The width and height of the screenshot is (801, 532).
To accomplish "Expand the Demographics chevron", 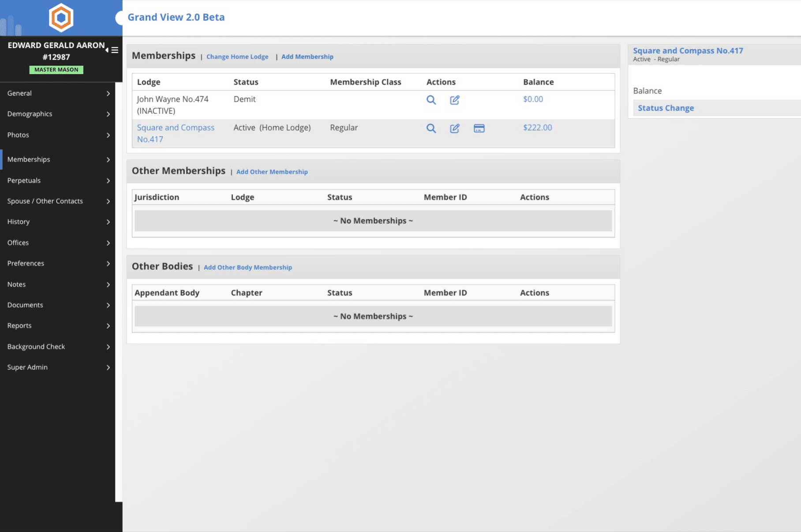I will 108,114.
